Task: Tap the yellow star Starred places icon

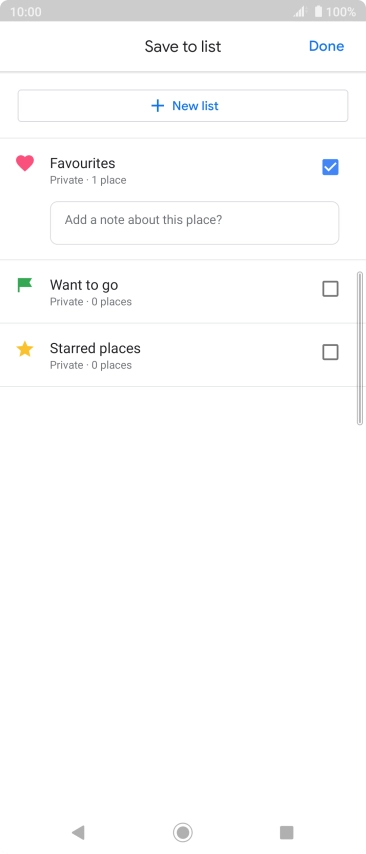Action: [25, 349]
